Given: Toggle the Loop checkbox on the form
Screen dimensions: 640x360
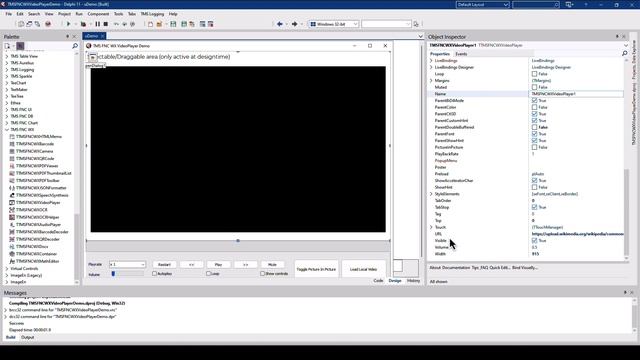Looking at the screenshot, I should (208, 273).
